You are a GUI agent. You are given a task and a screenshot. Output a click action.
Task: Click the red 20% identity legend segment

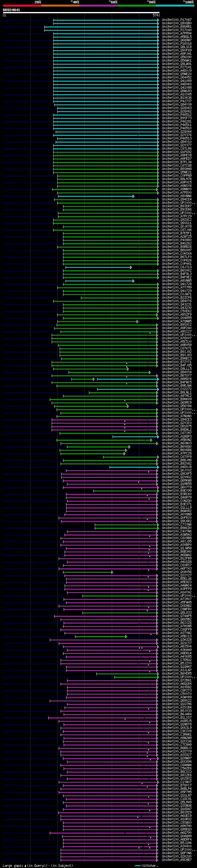(x=22, y=6)
